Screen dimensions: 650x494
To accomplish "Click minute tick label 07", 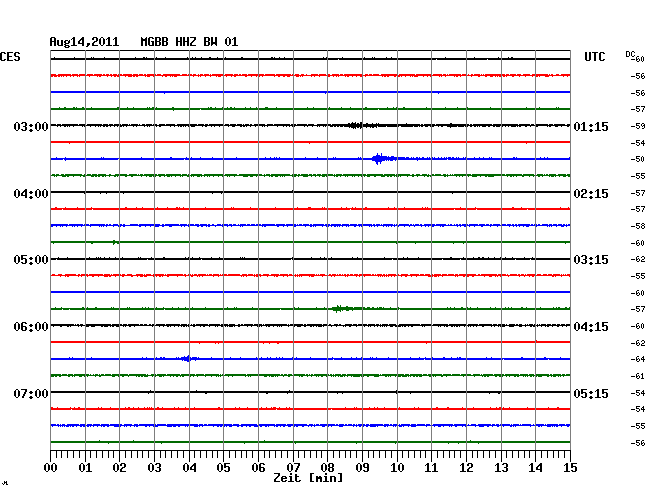I will tap(293, 468).
